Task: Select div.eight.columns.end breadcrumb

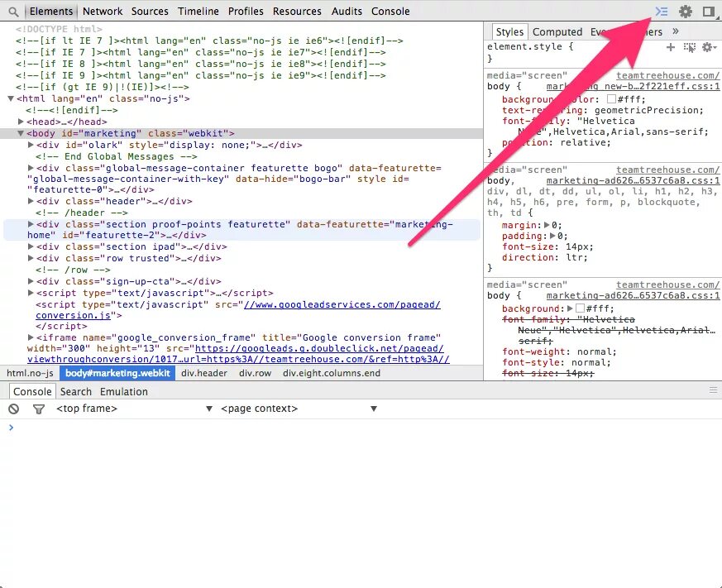Action: point(332,374)
